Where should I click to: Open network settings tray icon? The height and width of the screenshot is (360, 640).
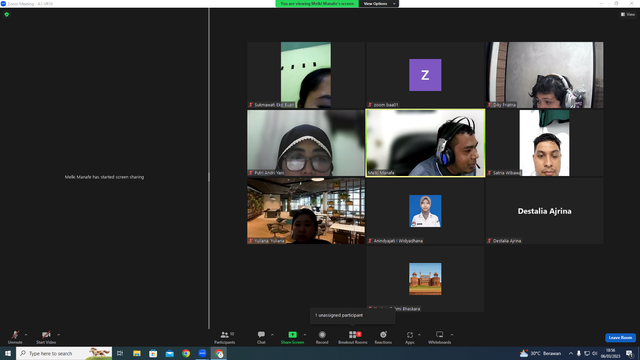coord(587,353)
